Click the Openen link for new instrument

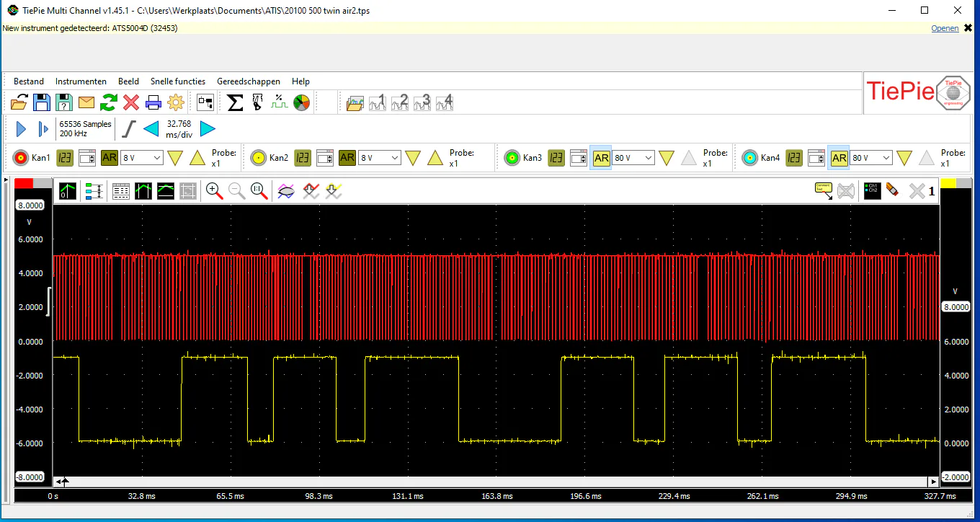coord(945,28)
